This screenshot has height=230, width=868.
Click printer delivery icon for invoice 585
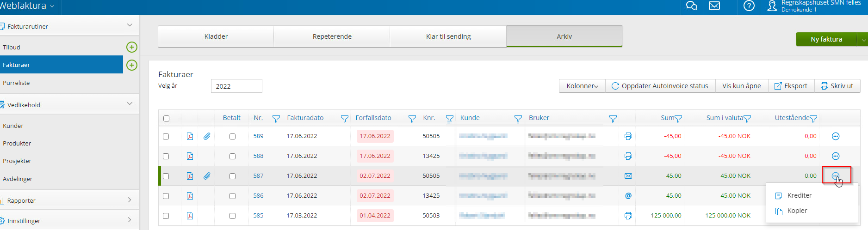628,216
